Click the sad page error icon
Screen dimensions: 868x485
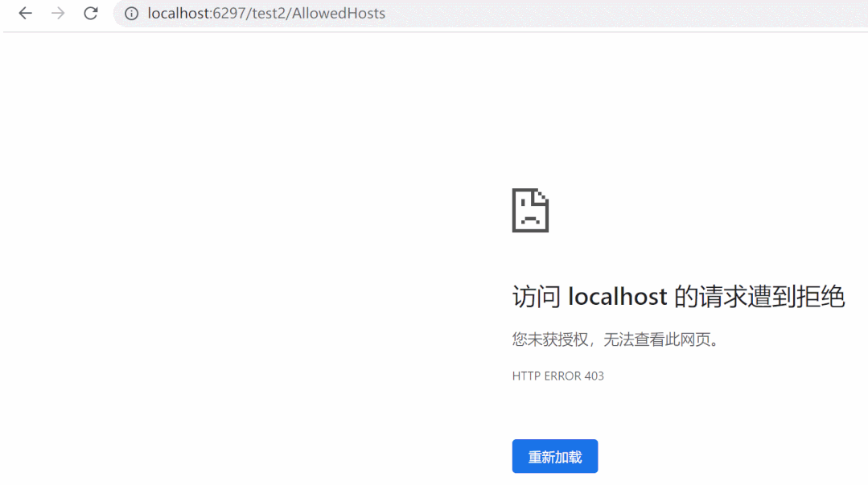pos(530,211)
